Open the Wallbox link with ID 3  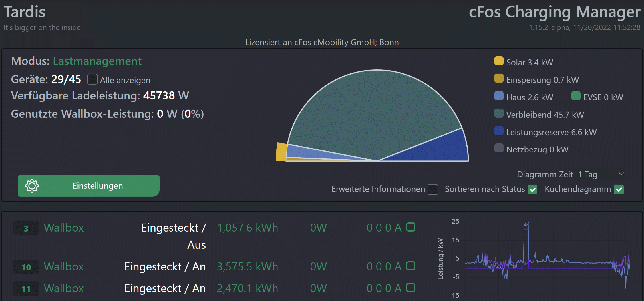click(64, 228)
